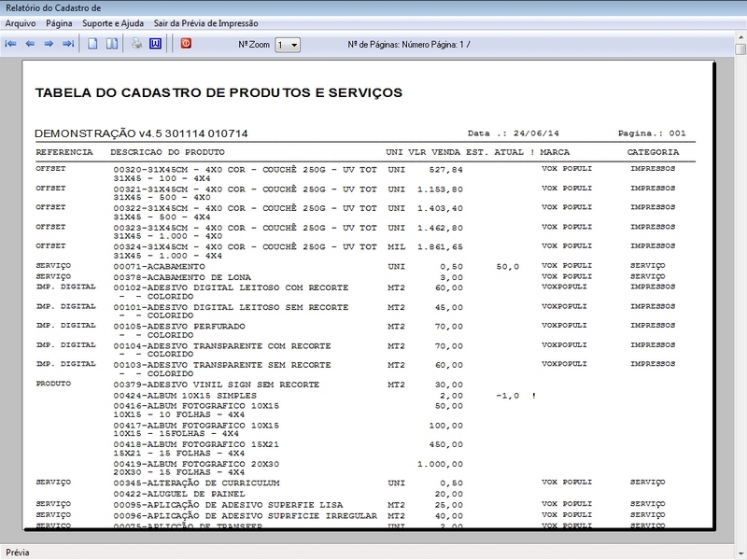Click the MIL unit in 00324 row
747x560 pixels.
pos(396,246)
